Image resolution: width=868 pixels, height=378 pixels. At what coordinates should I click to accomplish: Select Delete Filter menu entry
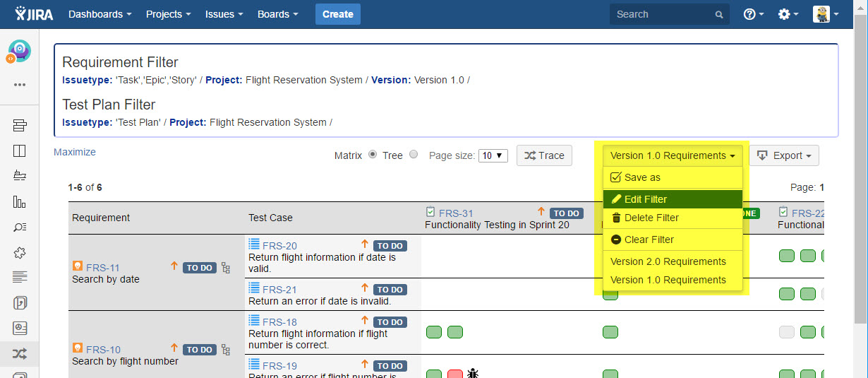pos(651,218)
